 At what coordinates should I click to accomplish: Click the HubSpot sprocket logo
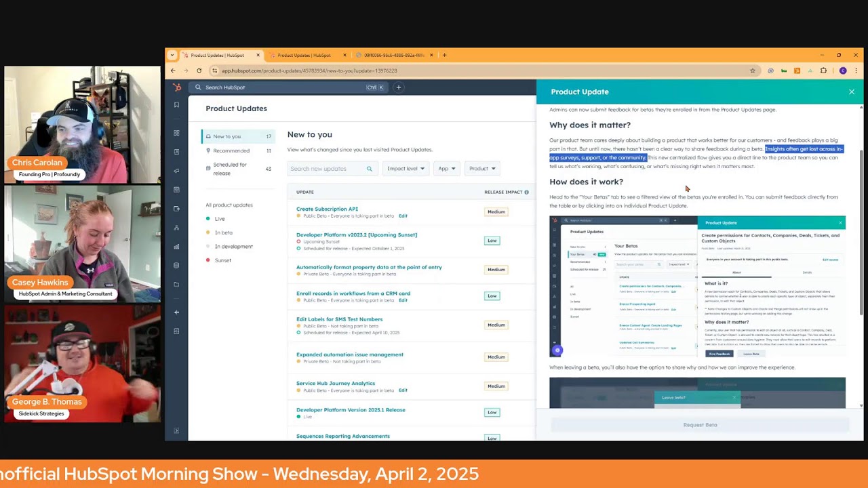(x=177, y=87)
